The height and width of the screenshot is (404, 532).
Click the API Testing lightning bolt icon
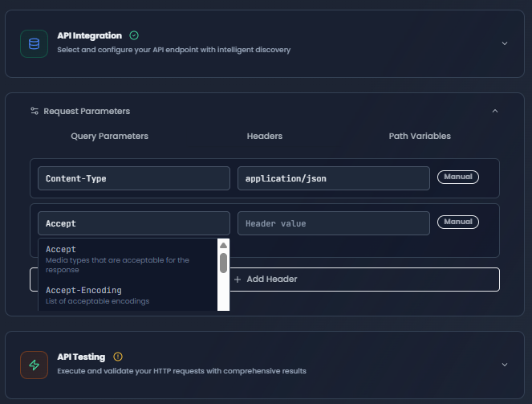(x=35, y=364)
